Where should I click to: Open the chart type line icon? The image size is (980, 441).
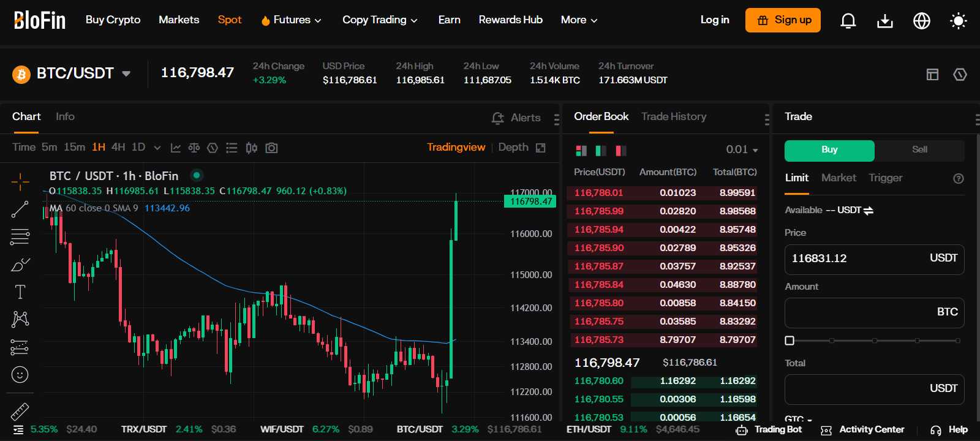176,148
